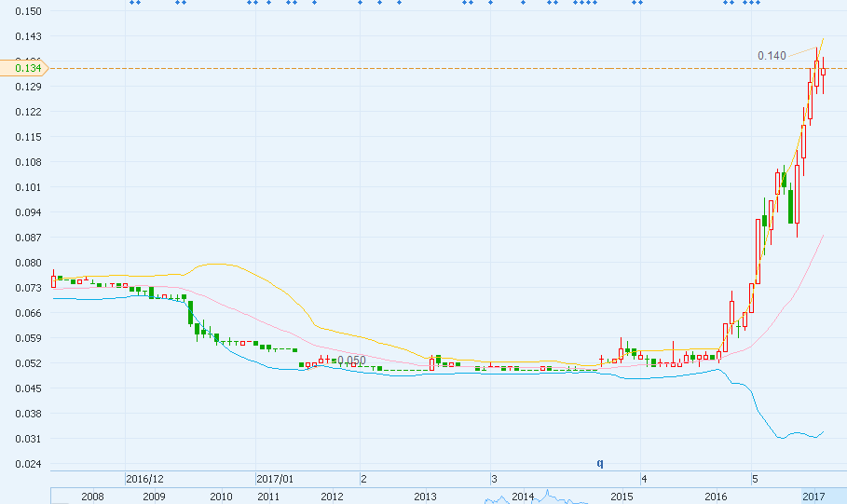Viewport: 847px width, 504px height.
Task: Select year 2014 in overview timeline
Action: [x=523, y=497]
